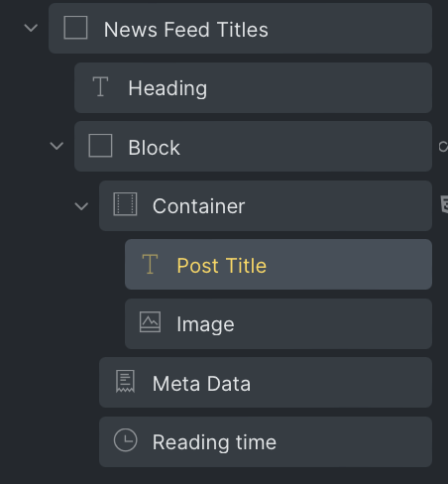Collapse the Block element chevron

tap(56, 146)
